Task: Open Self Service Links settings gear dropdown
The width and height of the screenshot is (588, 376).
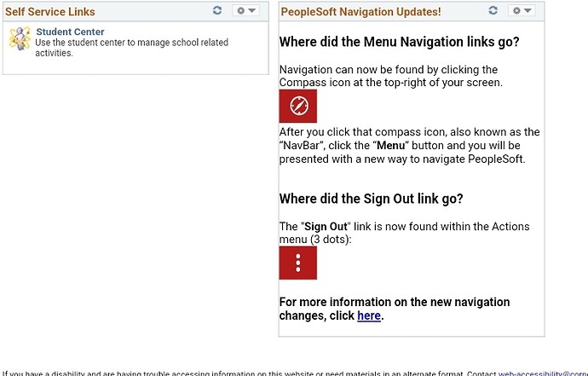Action: (x=246, y=10)
